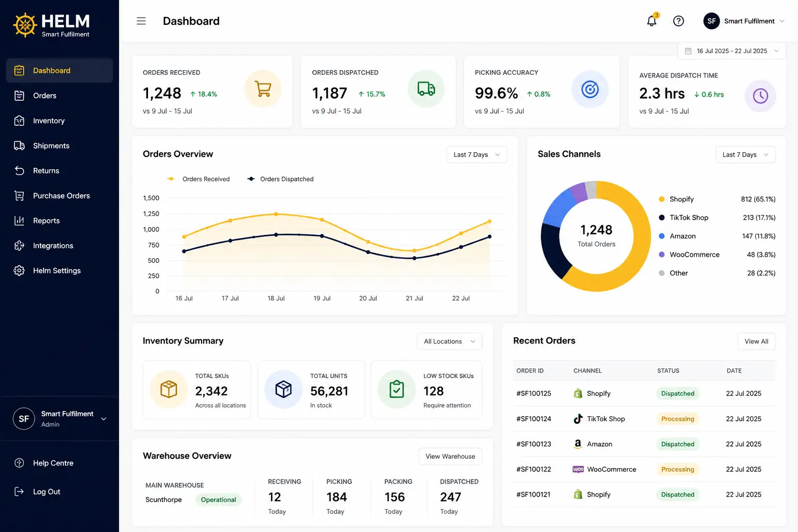798x532 pixels.
Task: Go to Orders in sidebar
Action: coord(59,96)
